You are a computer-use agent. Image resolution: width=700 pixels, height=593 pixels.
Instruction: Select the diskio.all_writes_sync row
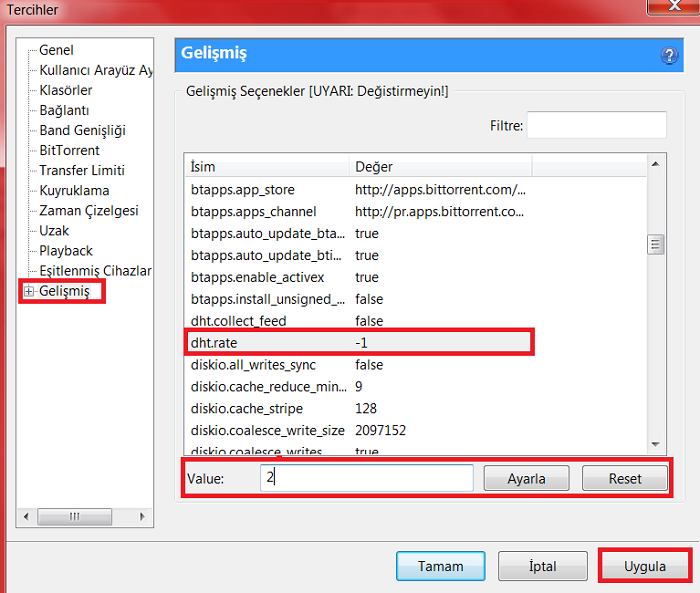[415, 365]
